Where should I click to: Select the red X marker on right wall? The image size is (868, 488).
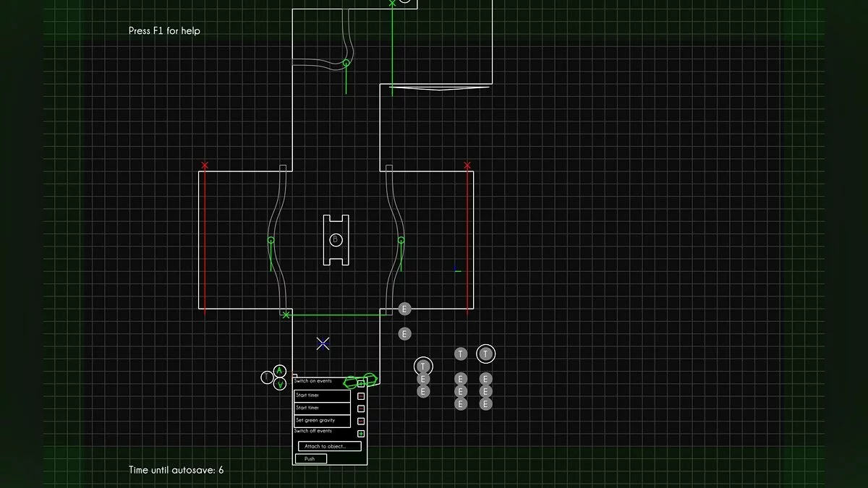coord(467,166)
